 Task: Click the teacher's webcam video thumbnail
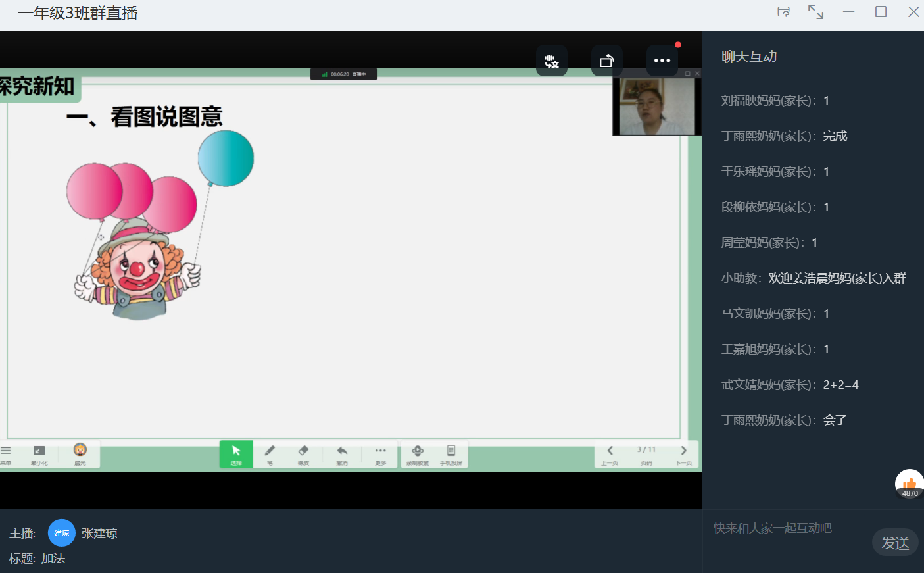point(656,106)
